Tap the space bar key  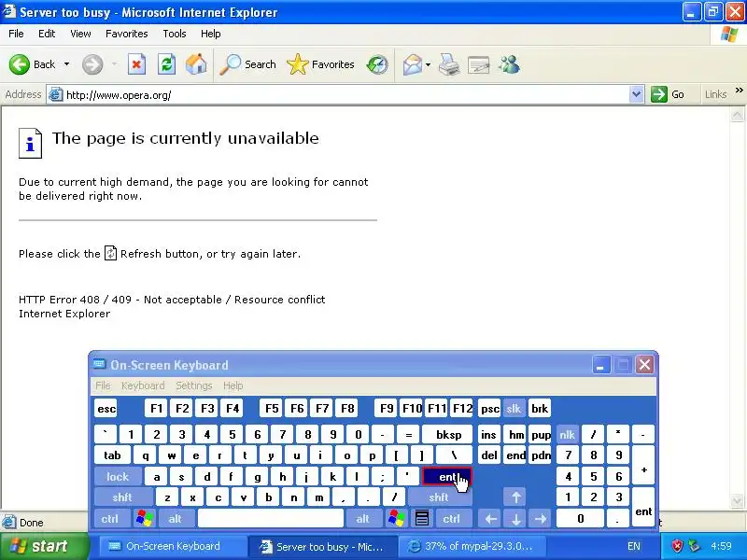271,519
